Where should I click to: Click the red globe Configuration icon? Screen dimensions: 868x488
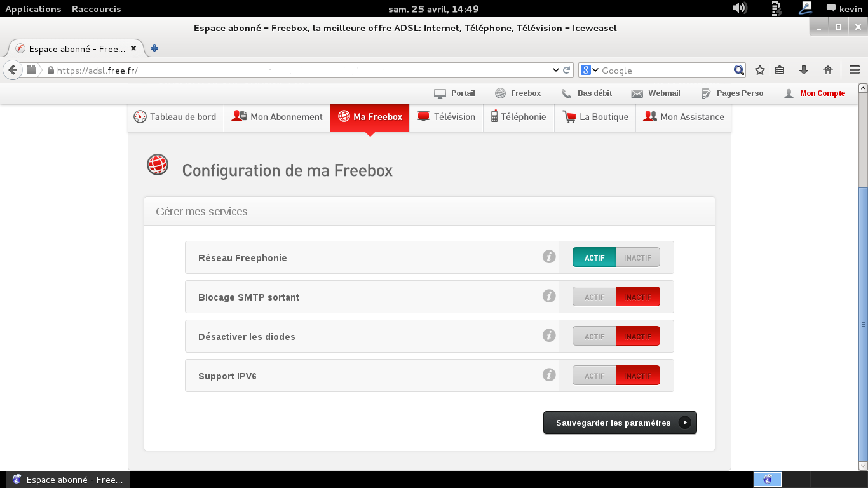click(158, 165)
